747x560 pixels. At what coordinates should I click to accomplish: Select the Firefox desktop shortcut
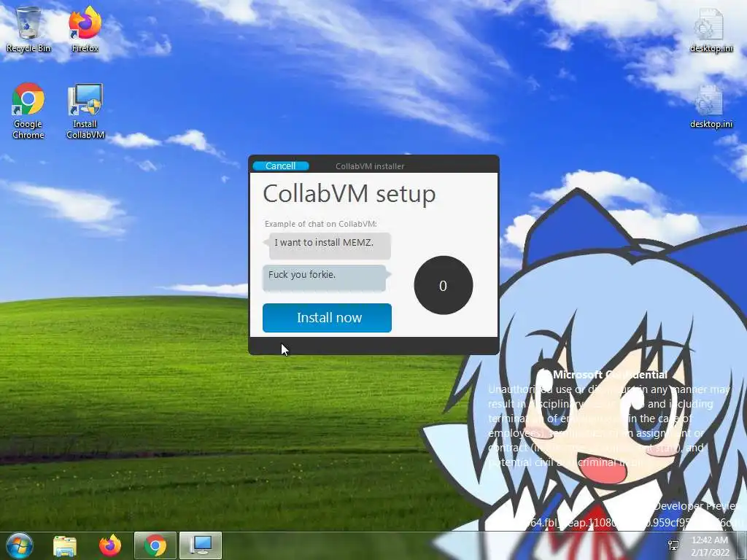click(85, 30)
